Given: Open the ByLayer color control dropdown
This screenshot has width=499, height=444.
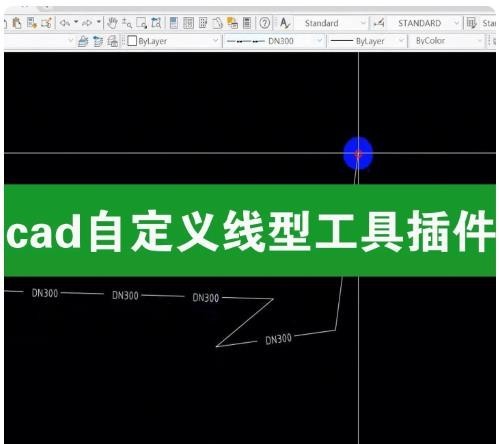Looking at the screenshot, I should pos(173,41).
